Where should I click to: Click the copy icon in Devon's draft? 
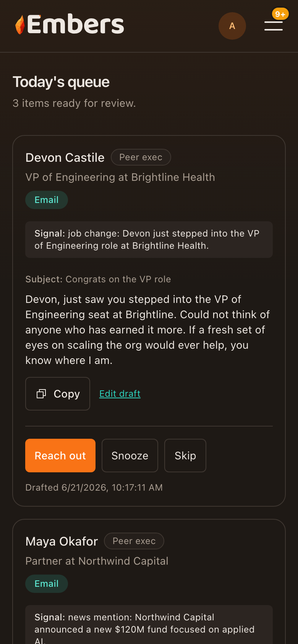(41, 394)
